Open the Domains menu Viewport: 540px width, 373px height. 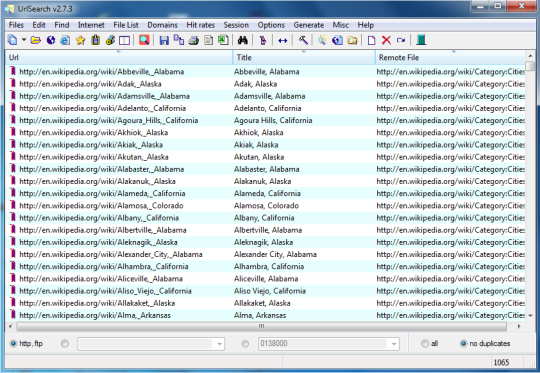(x=162, y=25)
